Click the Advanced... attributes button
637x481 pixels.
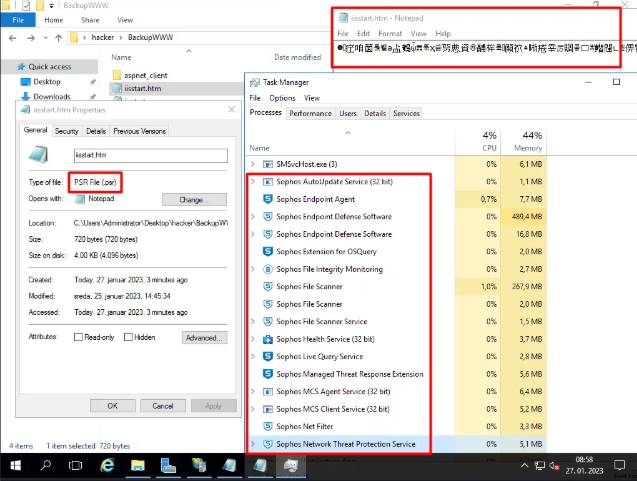pyautogui.click(x=204, y=338)
